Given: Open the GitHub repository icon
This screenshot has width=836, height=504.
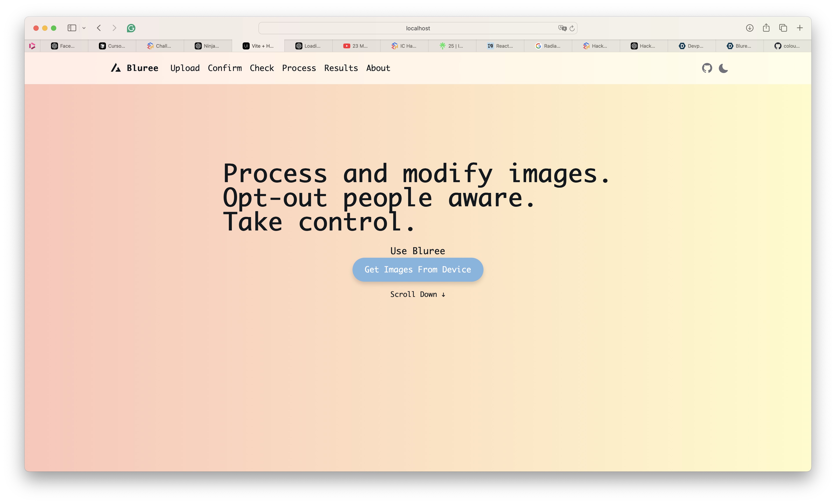Looking at the screenshot, I should tap(707, 68).
